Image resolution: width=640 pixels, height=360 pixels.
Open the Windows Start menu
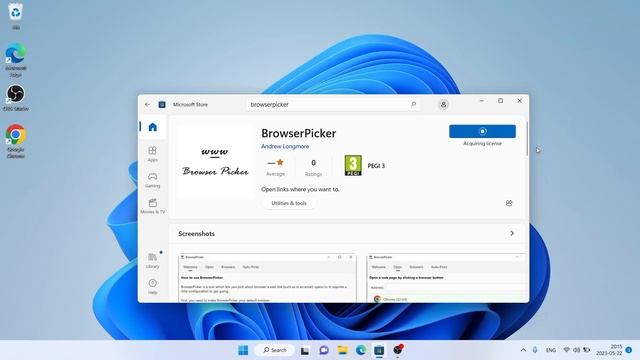243,350
